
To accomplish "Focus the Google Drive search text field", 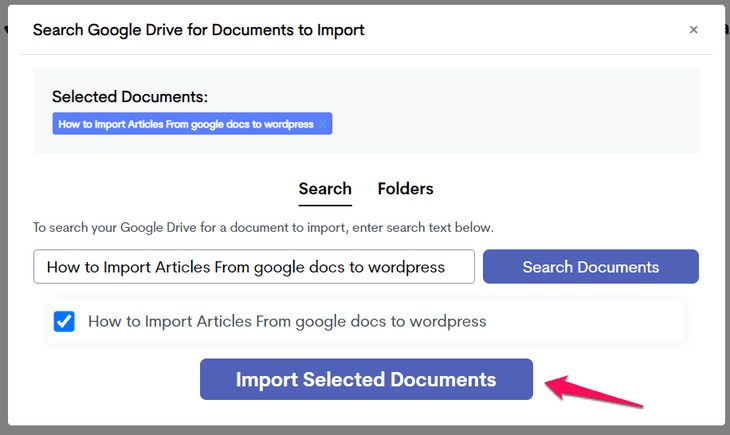I will click(254, 267).
